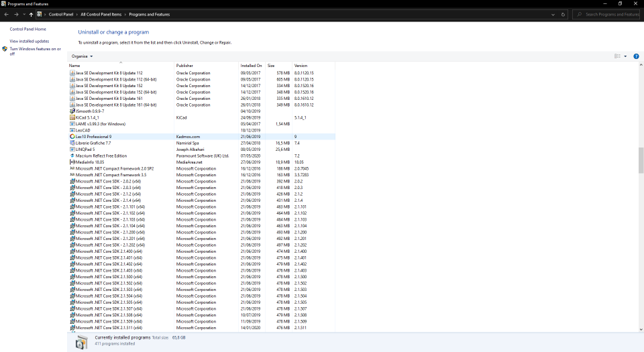Go up one level with Up arrow
Screen dimensions: 644x352
tap(32, 14)
